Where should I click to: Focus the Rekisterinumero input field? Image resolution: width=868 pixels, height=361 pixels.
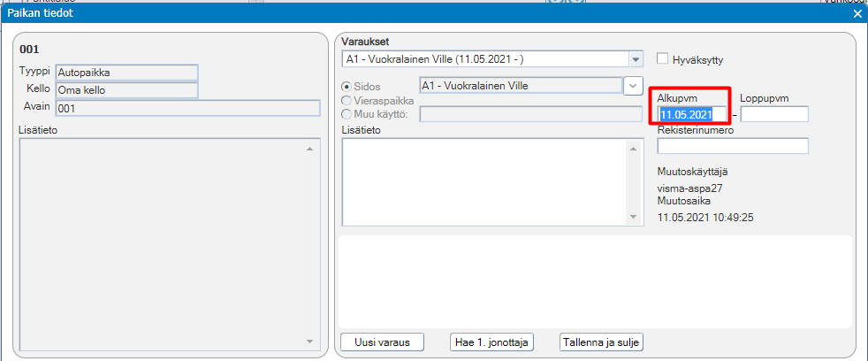[x=733, y=146]
